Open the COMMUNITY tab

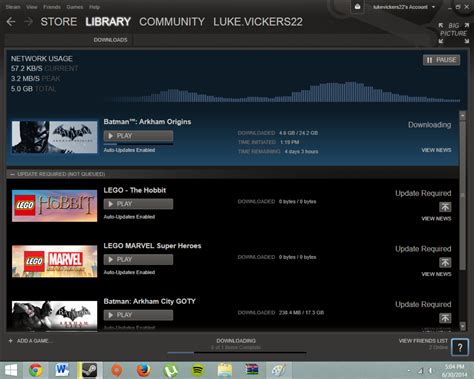tap(172, 22)
